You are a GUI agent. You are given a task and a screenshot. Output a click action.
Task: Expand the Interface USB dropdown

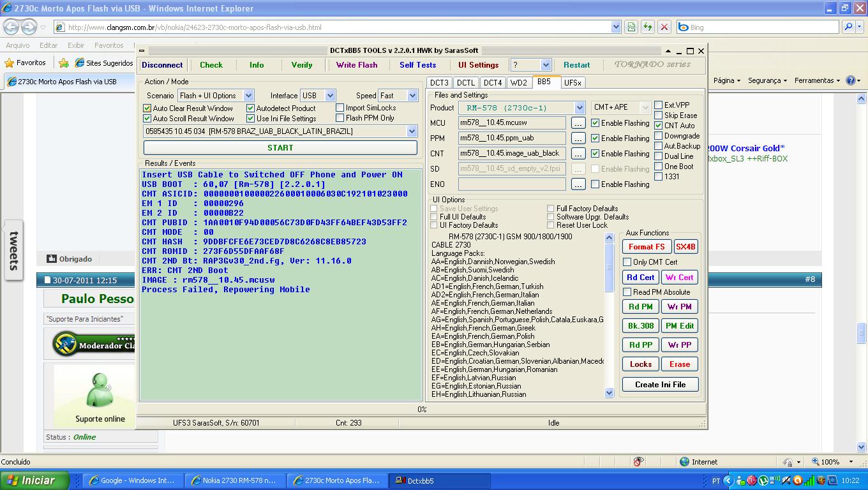(x=330, y=96)
